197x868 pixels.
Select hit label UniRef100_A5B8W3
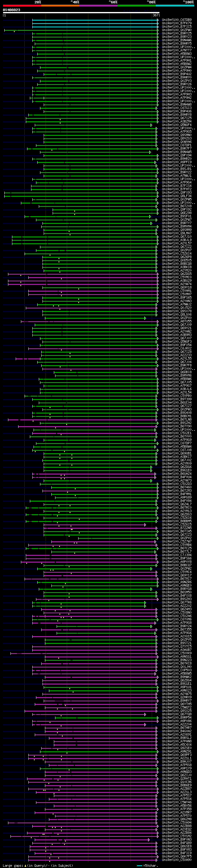pyautogui.click(x=177, y=54)
